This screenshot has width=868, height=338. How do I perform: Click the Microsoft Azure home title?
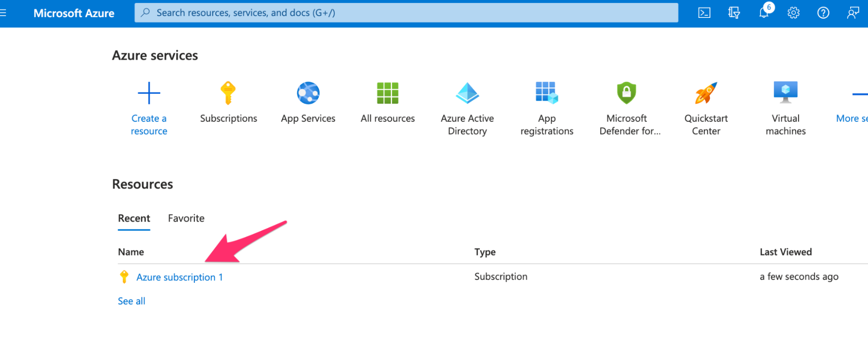tap(74, 13)
